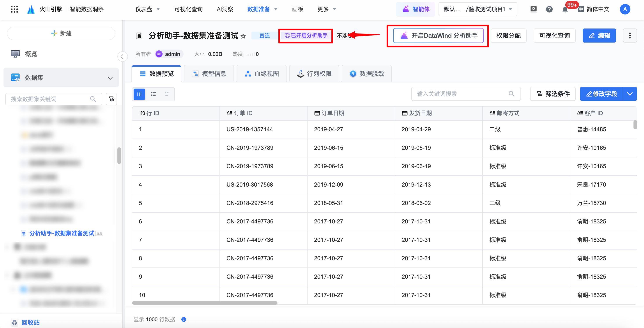This screenshot has height=328, width=644.
Task: Click the 权限分配 button
Action: [x=508, y=36]
